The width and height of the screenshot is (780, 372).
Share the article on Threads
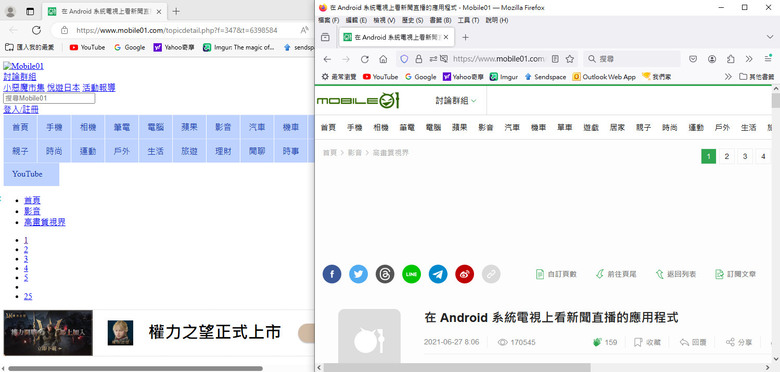pyautogui.click(x=385, y=274)
